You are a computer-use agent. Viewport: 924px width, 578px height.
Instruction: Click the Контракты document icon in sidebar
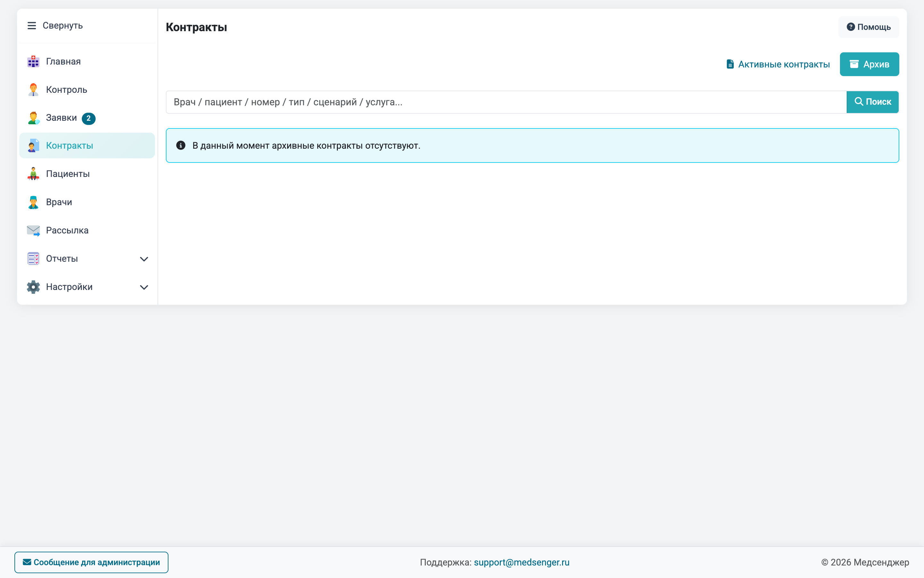point(33,146)
